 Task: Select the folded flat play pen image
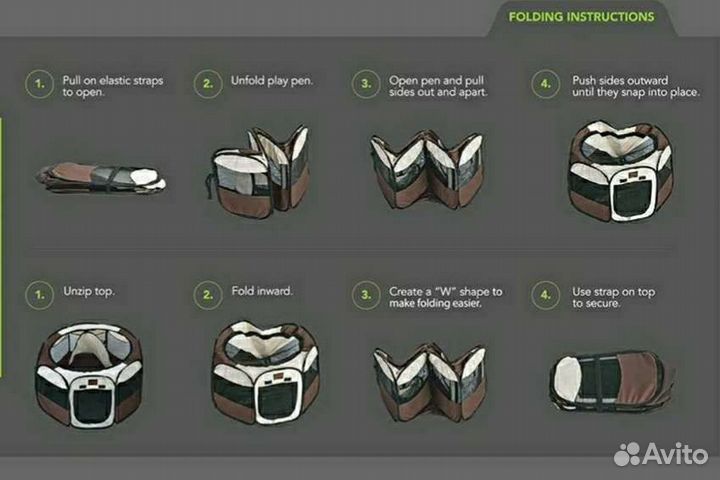coord(101,178)
